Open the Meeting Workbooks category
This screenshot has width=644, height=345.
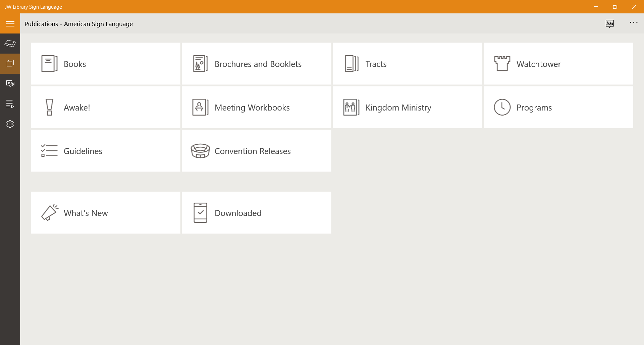pos(257,107)
